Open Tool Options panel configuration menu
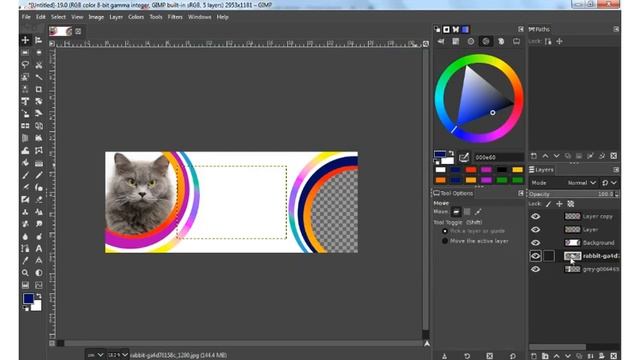The width and height of the screenshot is (640, 360). (521, 193)
